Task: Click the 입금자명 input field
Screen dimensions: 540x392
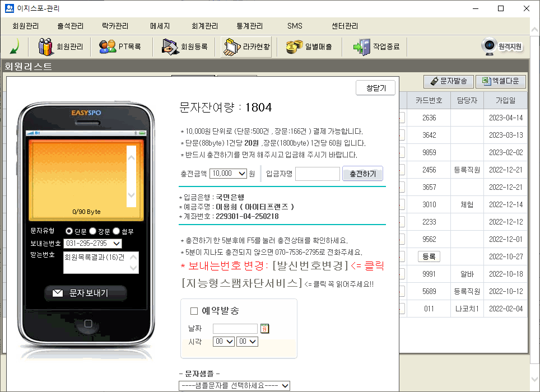Action: pos(317,174)
